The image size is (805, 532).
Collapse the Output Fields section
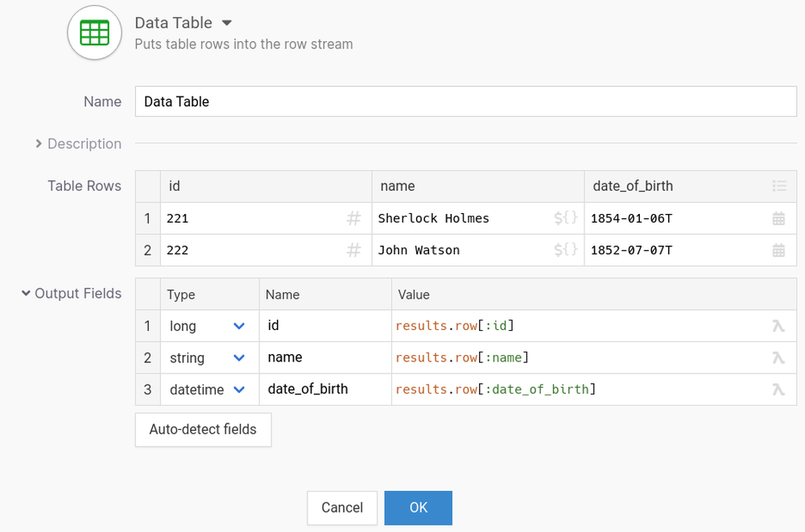[26, 293]
